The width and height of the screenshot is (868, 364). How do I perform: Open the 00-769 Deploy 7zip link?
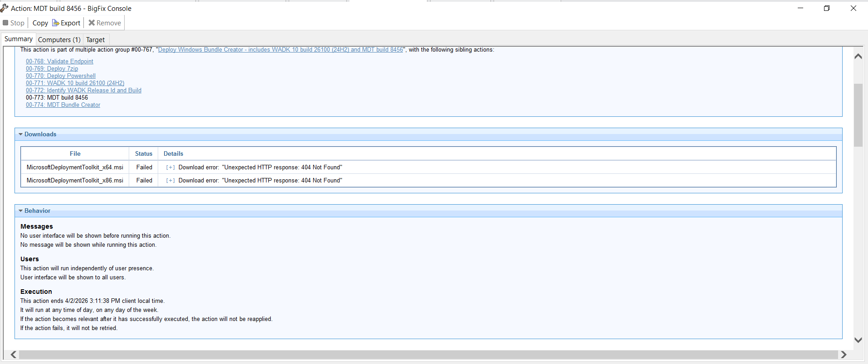click(52, 69)
